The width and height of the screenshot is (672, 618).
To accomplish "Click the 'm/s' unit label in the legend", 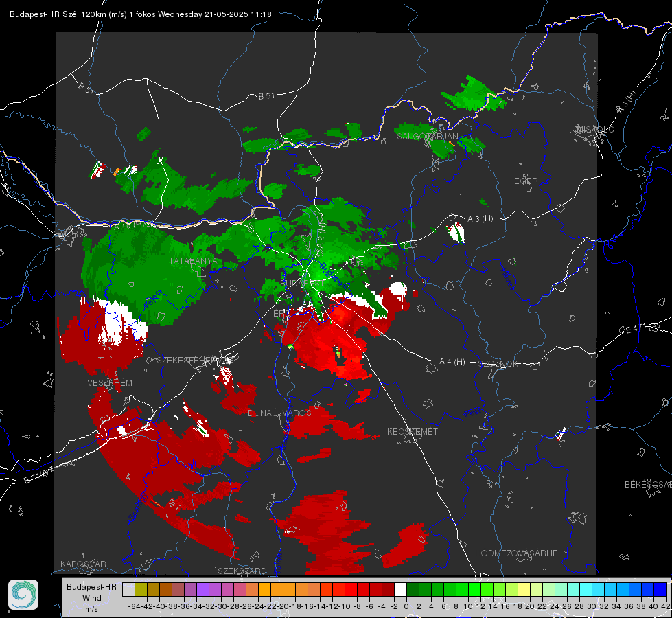I will [91, 609].
